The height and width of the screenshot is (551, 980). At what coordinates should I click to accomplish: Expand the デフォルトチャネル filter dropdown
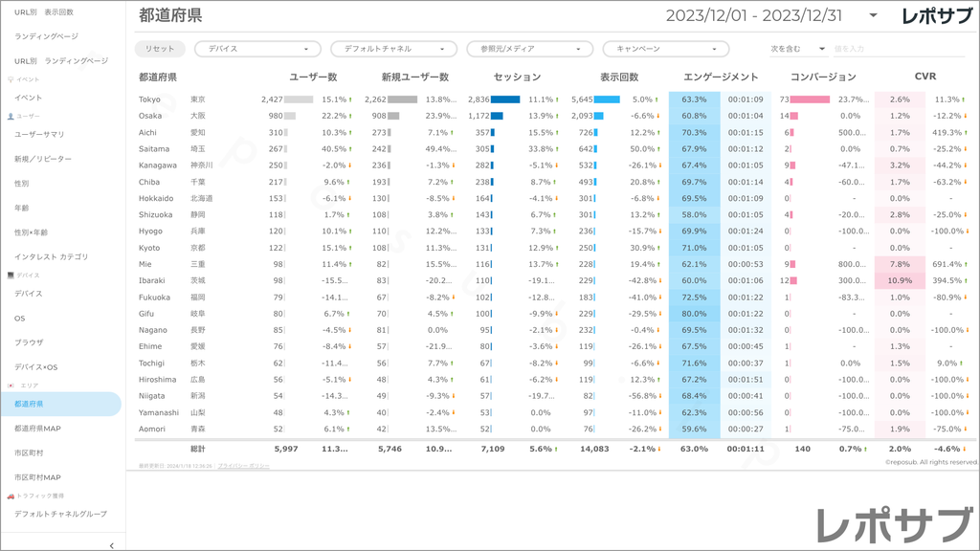coord(393,49)
